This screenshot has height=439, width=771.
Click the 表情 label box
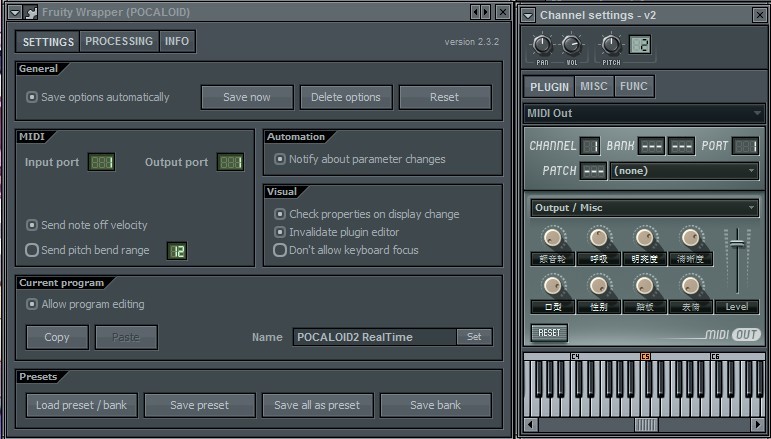pyautogui.click(x=690, y=307)
